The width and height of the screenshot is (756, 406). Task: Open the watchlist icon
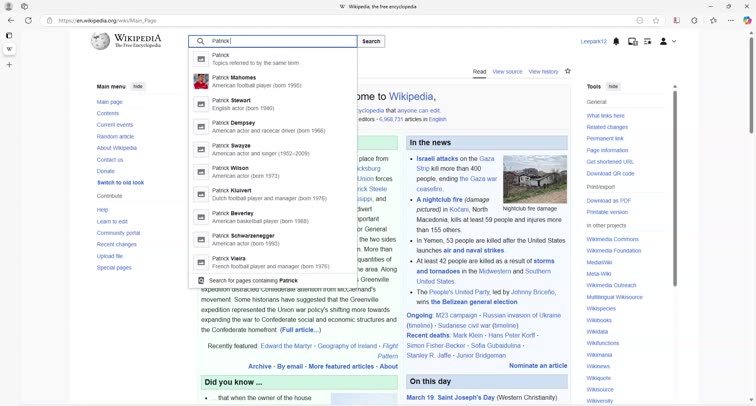coord(648,41)
